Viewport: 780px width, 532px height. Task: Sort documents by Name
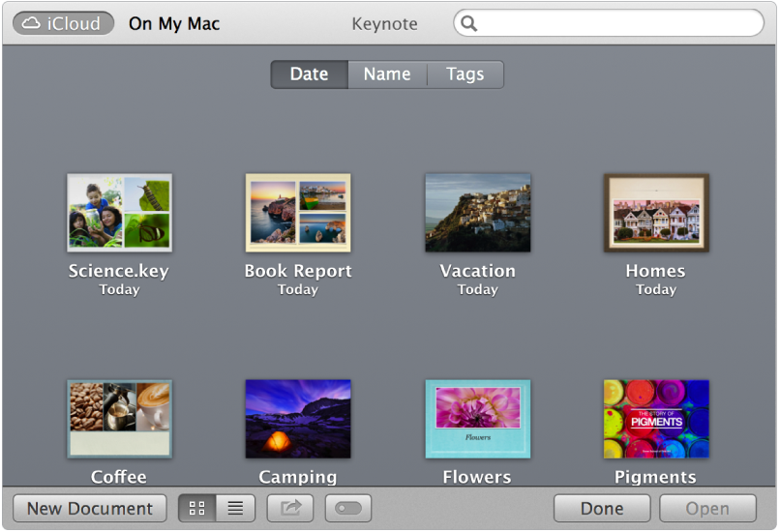point(387,74)
